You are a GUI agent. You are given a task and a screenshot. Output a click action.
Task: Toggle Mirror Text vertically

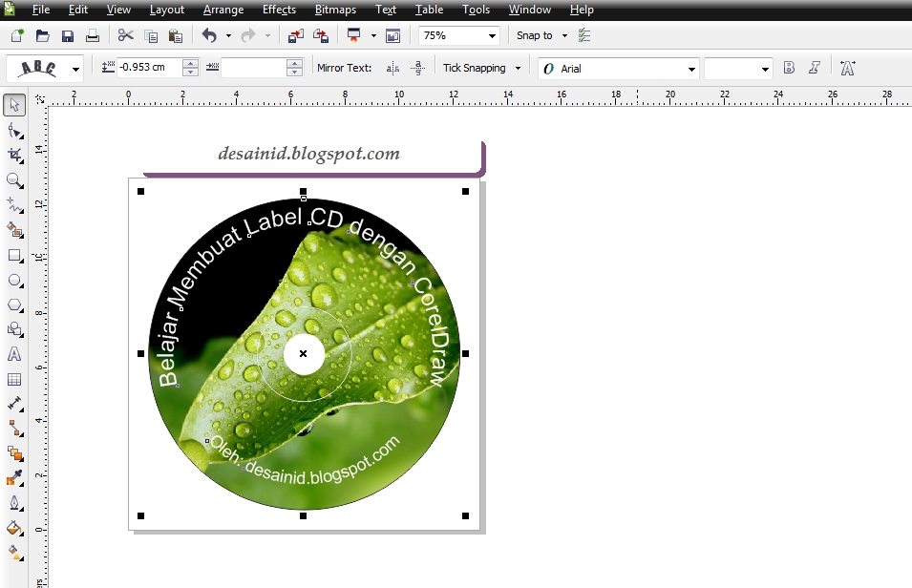click(x=417, y=69)
